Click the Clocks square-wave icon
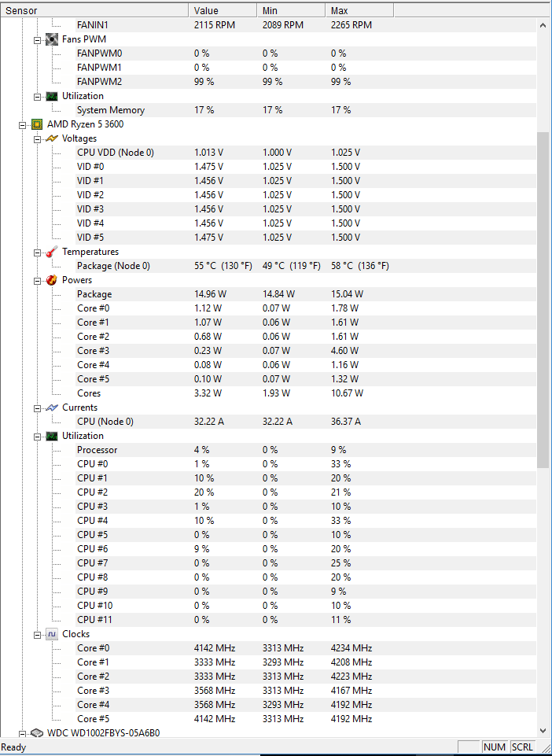 click(x=52, y=634)
